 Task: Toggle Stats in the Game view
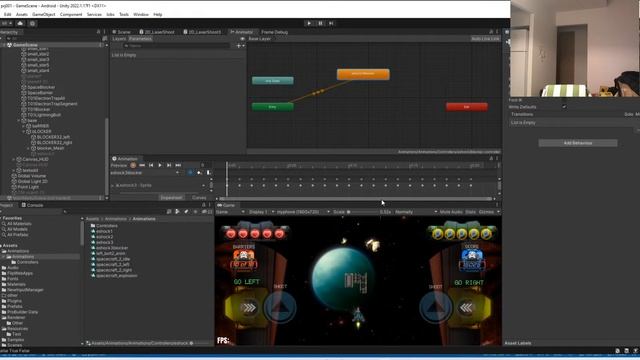point(471,212)
